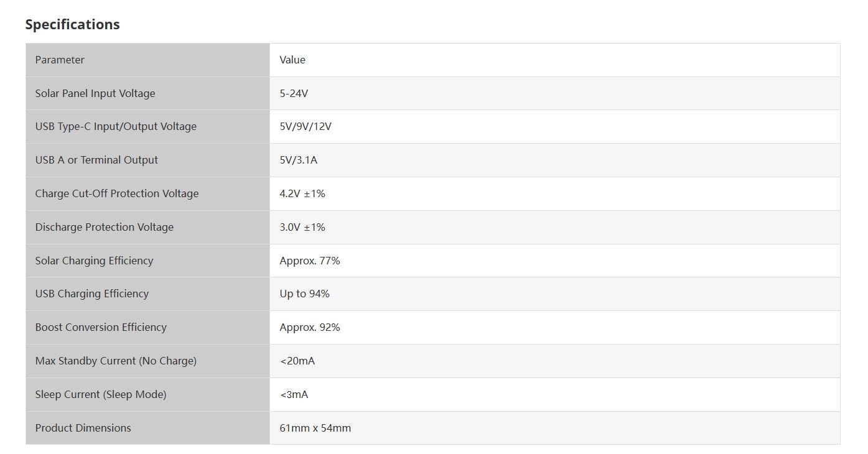Click Charge Cut-Off Protection Voltage label

(x=117, y=193)
